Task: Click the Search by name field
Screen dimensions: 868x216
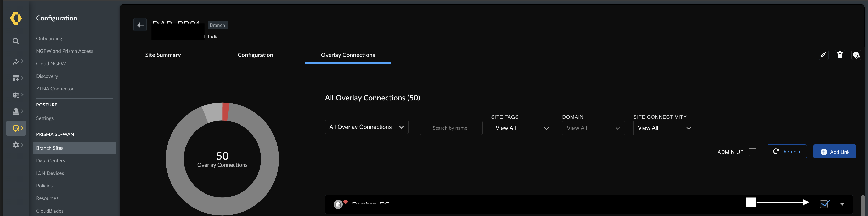Action: 451,128
